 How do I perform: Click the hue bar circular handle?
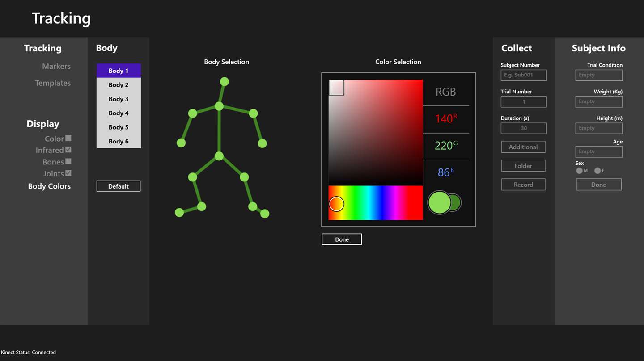click(336, 204)
